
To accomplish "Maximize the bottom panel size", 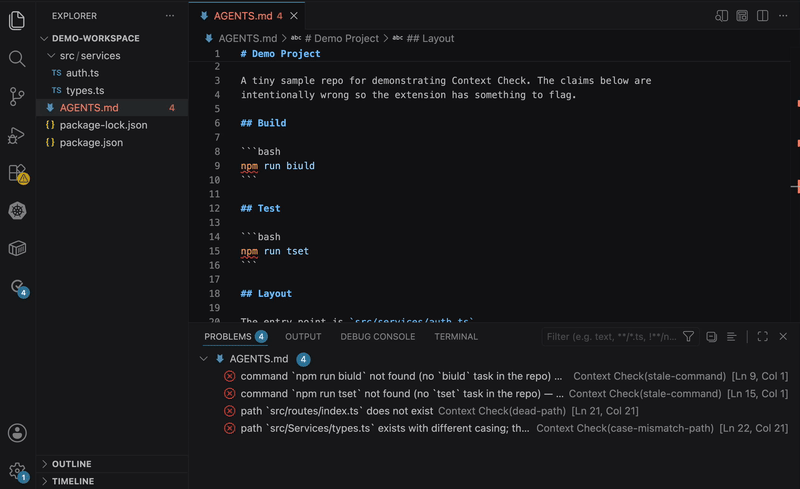I will [x=762, y=336].
